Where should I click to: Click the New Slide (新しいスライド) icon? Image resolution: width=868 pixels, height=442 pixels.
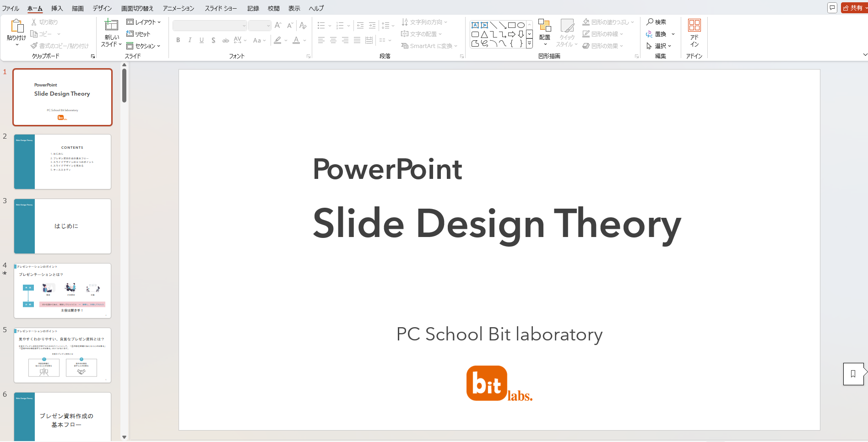[x=111, y=25]
